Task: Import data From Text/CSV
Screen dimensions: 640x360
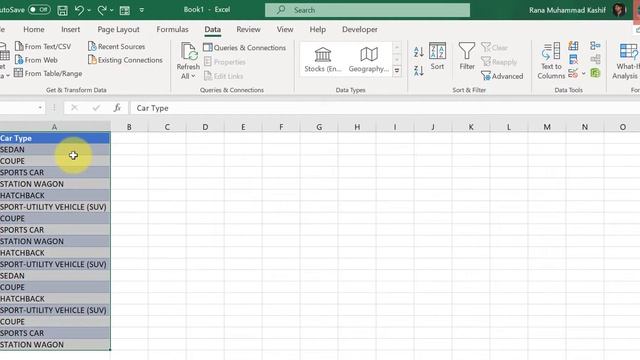Action: (x=43, y=47)
